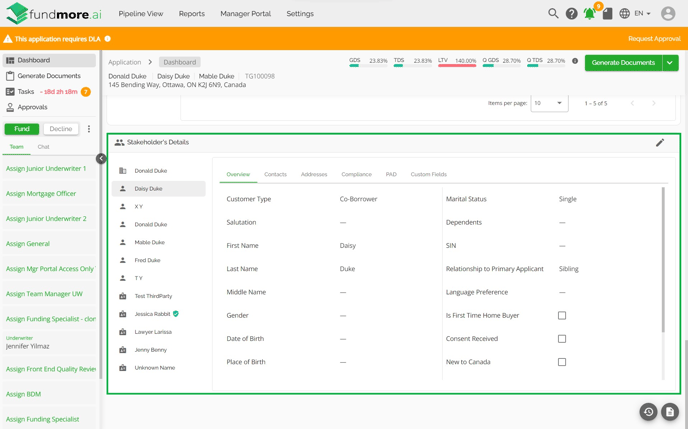Open the search magnifier icon

tap(553, 14)
